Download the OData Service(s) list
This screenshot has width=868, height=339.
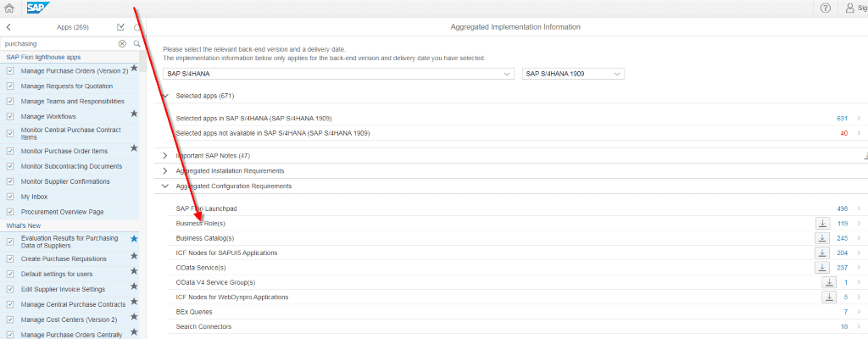[822, 268]
